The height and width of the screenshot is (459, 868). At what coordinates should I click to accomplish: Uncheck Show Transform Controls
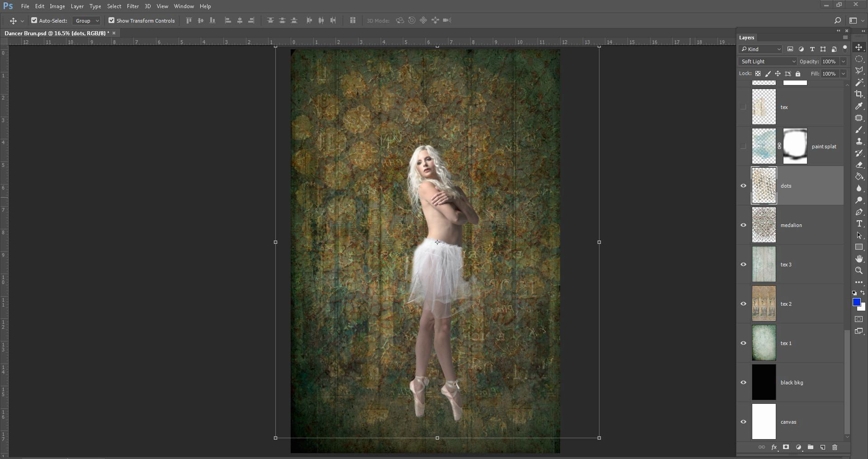[x=111, y=20]
